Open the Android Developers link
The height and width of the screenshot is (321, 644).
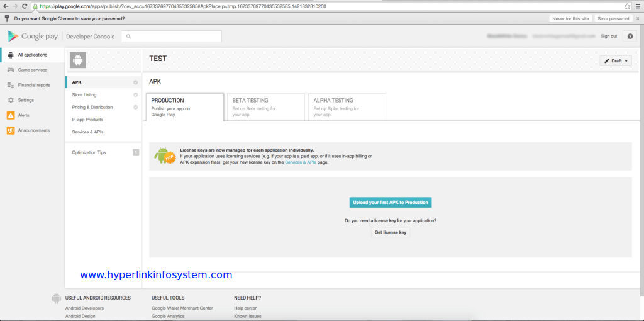tap(84, 308)
